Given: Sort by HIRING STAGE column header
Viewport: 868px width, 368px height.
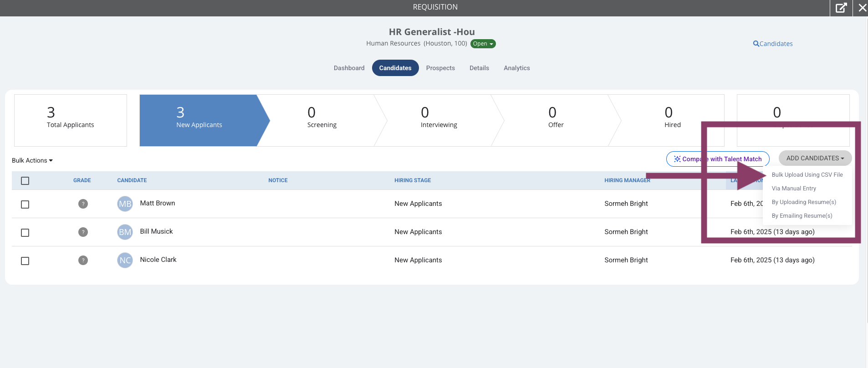Looking at the screenshot, I should click(x=413, y=180).
